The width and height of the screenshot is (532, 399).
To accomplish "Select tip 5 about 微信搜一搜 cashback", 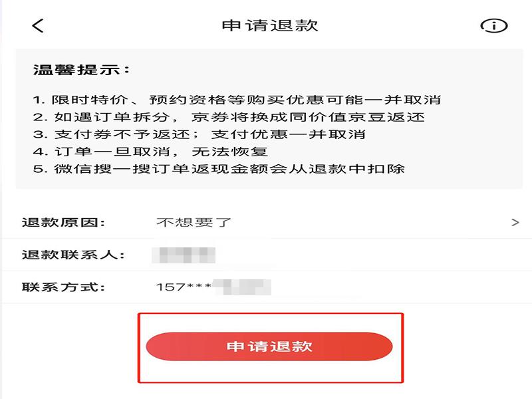I will coord(219,169).
